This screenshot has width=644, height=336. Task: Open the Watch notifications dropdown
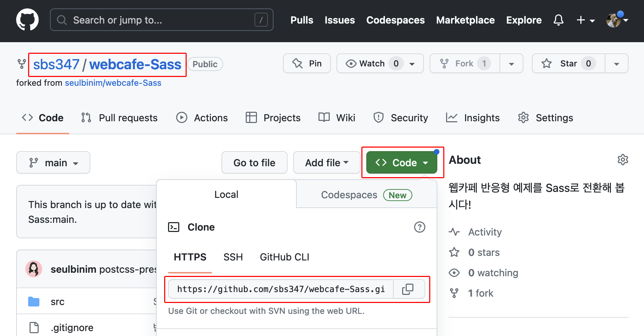point(380,63)
